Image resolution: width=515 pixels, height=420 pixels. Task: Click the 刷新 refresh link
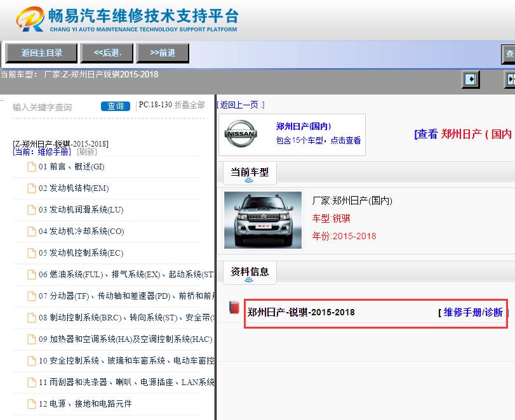click(x=87, y=152)
